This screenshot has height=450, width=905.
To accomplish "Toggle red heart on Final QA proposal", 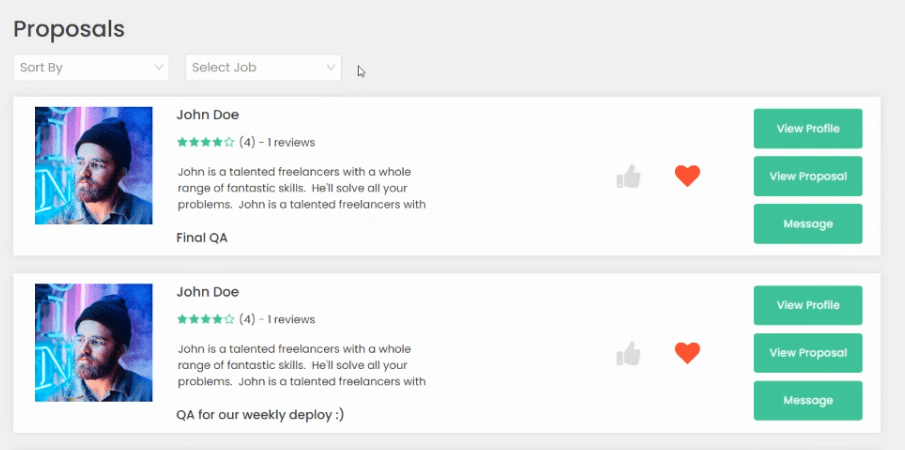I will [x=687, y=176].
